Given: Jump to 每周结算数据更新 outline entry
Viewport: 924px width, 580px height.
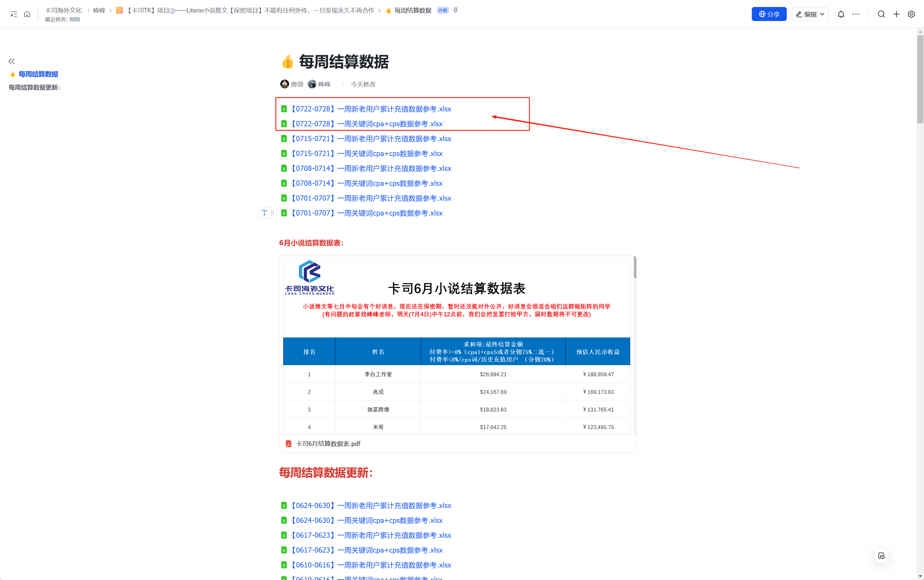Looking at the screenshot, I should coord(34,87).
